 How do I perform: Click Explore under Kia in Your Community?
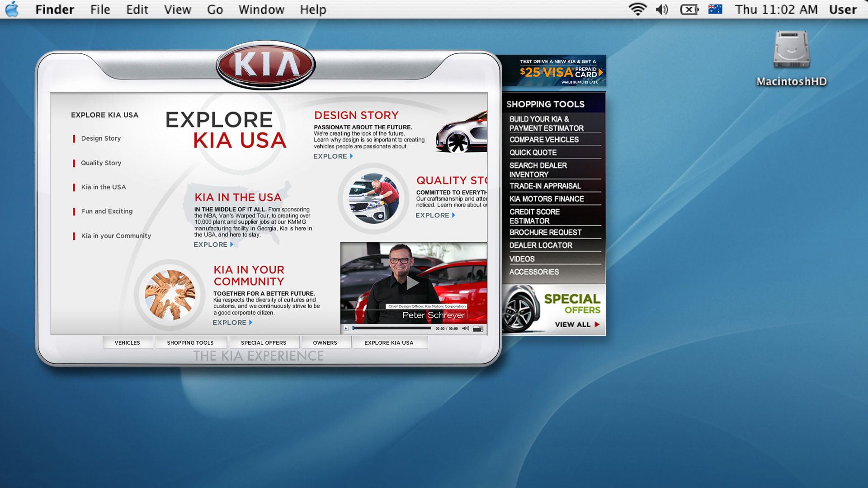(x=230, y=323)
